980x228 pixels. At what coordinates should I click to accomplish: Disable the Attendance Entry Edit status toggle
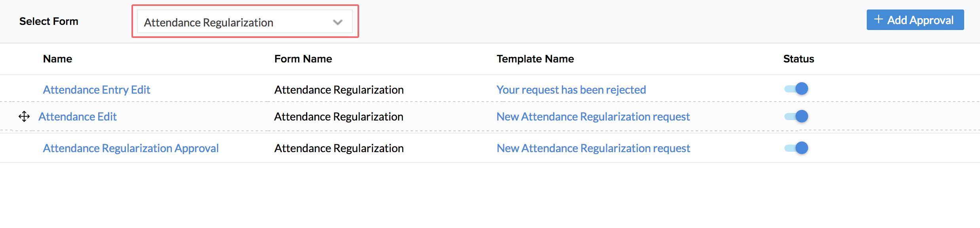coord(796,89)
